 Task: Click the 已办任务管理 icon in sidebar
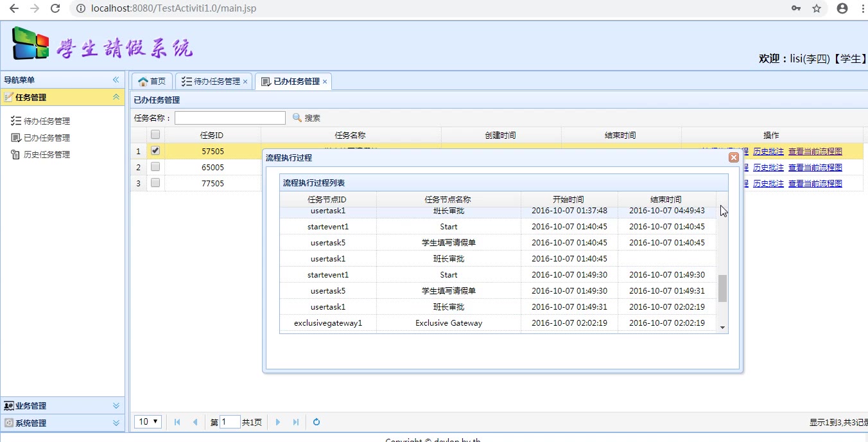[x=16, y=137]
